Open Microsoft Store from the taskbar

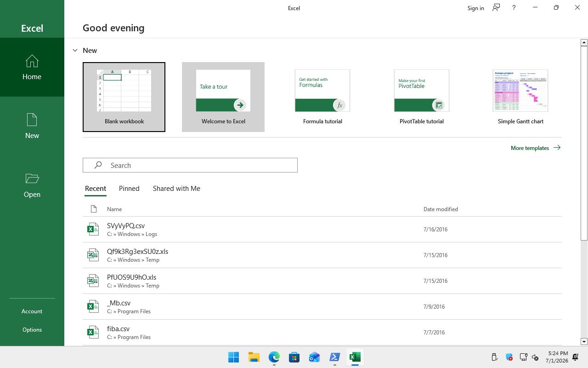pyautogui.click(x=294, y=357)
